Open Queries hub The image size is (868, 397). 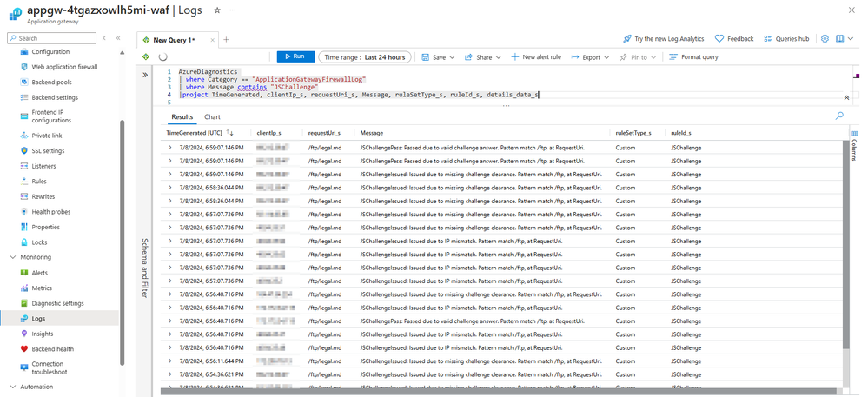pyautogui.click(x=786, y=39)
